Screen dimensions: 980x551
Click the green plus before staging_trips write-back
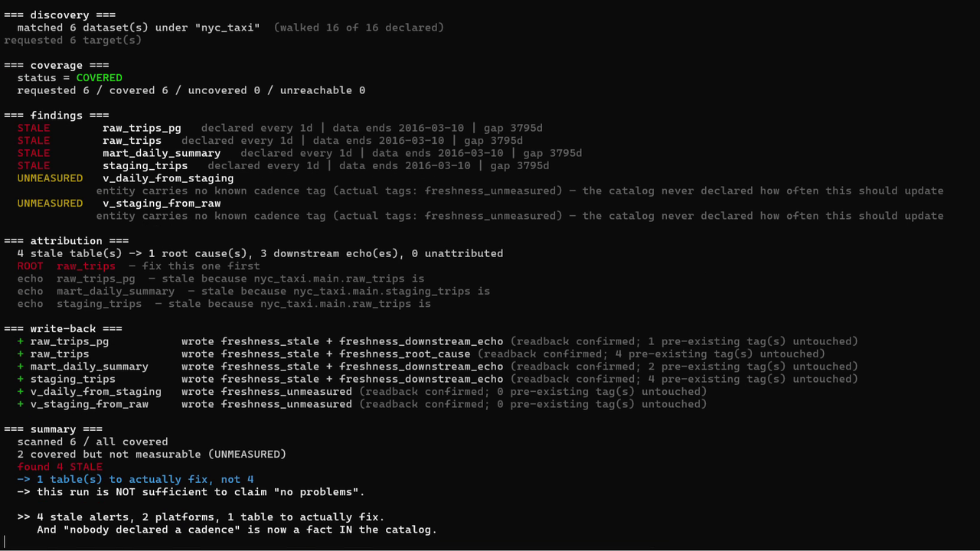coord(21,379)
